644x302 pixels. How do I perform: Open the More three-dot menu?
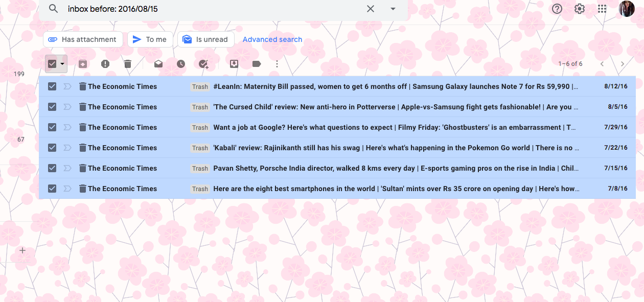click(x=277, y=64)
